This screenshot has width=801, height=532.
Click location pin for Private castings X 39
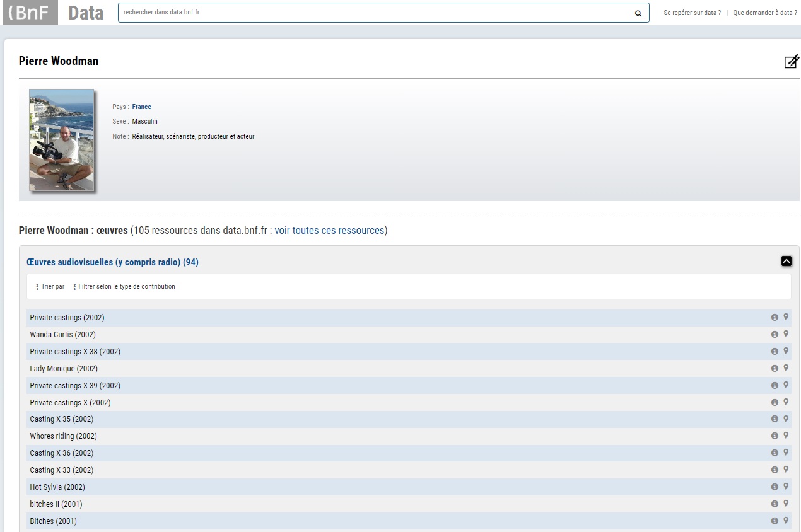click(x=786, y=385)
